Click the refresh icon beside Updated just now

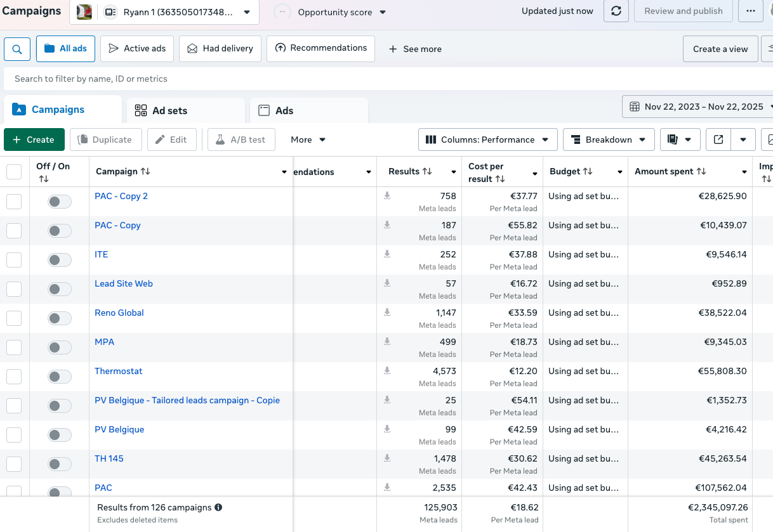pos(616,11)
